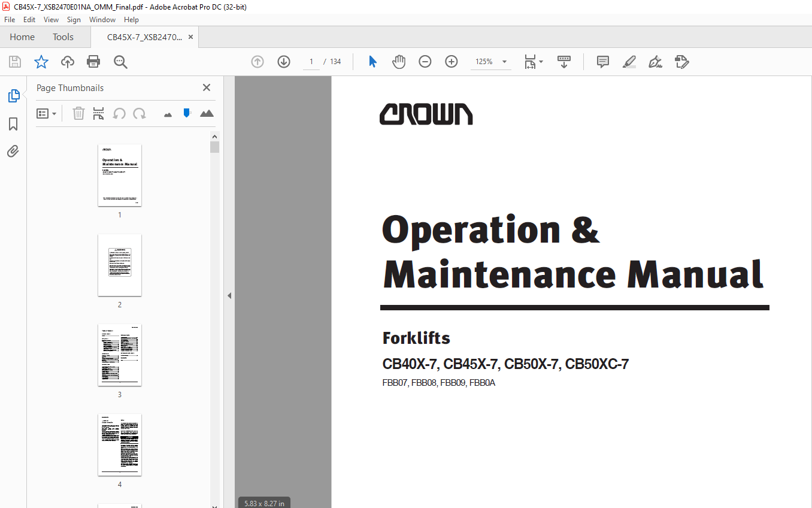Go to next page arrow

click(x=284, y=62)
